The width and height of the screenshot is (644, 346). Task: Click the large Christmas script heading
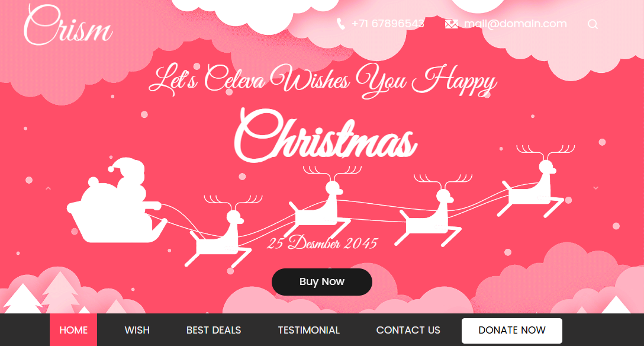pos(326,136)
